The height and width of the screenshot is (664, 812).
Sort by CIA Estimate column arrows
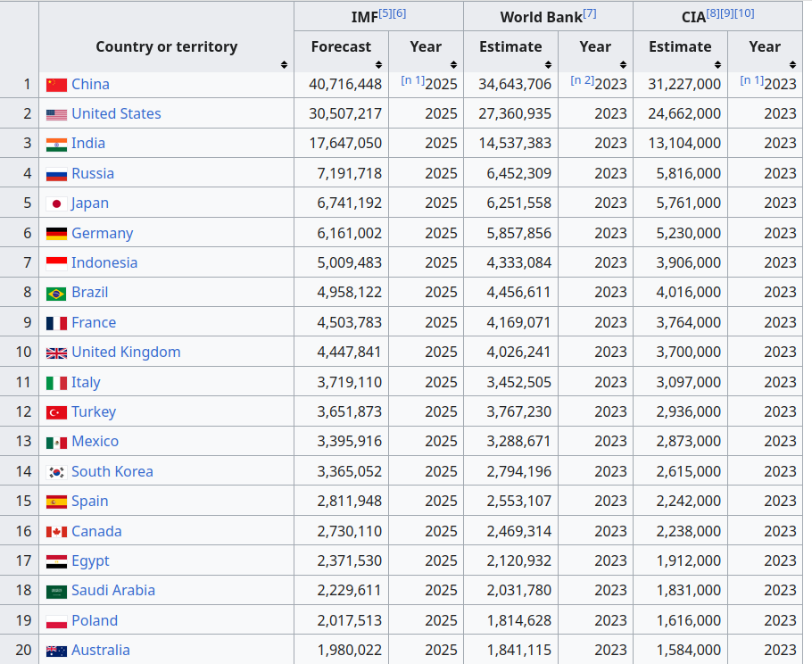coord(717,65)
